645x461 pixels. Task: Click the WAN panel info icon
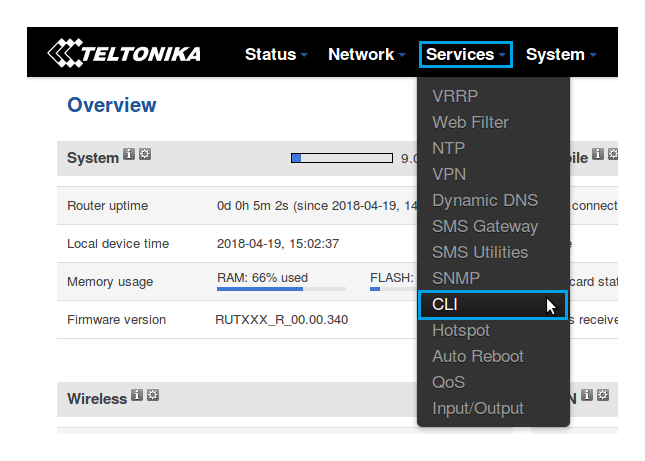click(587, 395)
